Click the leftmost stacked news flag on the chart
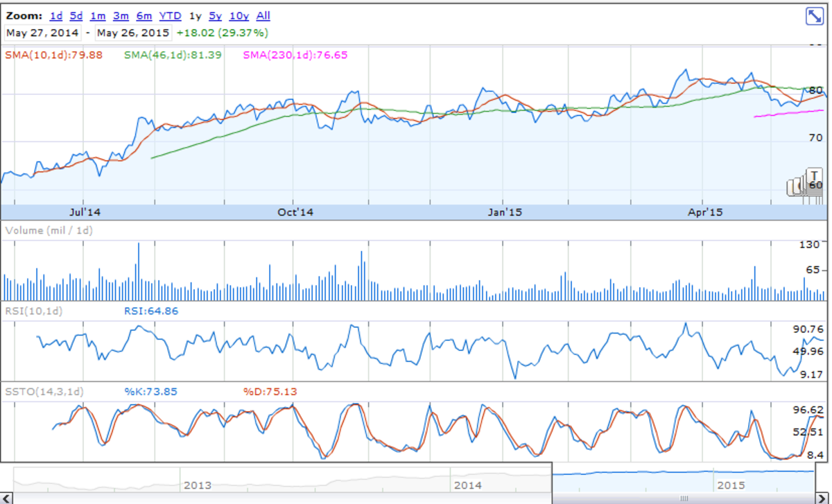The image size is (832, 504). [x=792, y=187]
